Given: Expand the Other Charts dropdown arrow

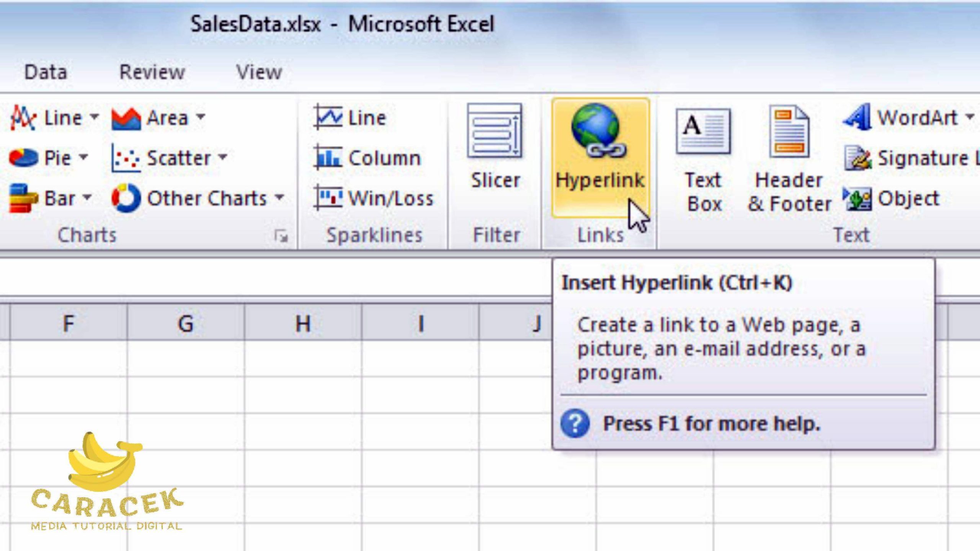Looking at the screenshot, I should tap(280, 197).
